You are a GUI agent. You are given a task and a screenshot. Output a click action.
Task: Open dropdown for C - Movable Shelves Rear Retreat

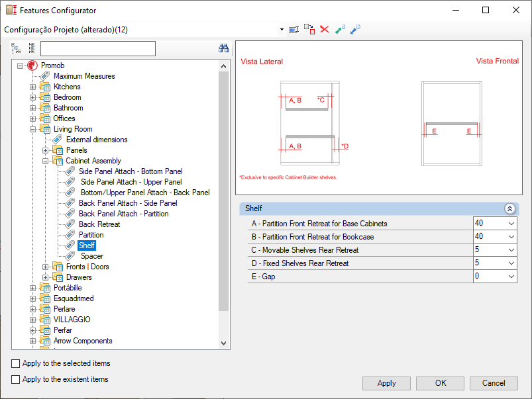[x=511, y=250]
